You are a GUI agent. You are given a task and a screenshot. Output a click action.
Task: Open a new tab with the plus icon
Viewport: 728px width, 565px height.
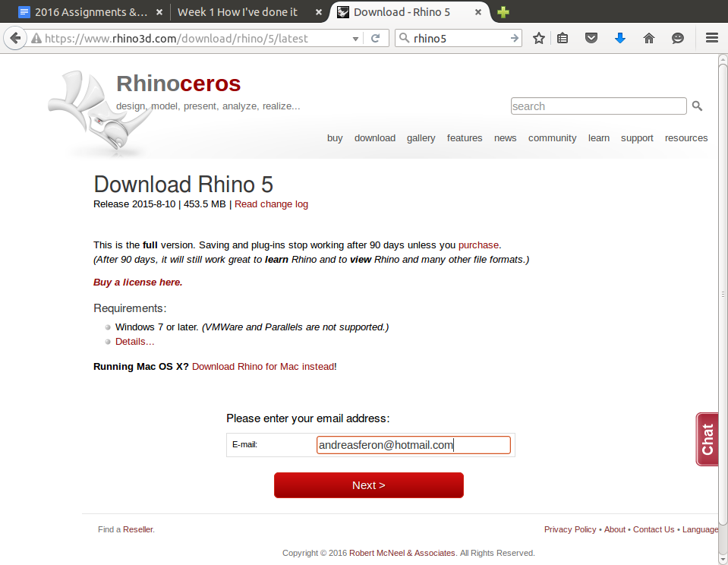point(503,12)
